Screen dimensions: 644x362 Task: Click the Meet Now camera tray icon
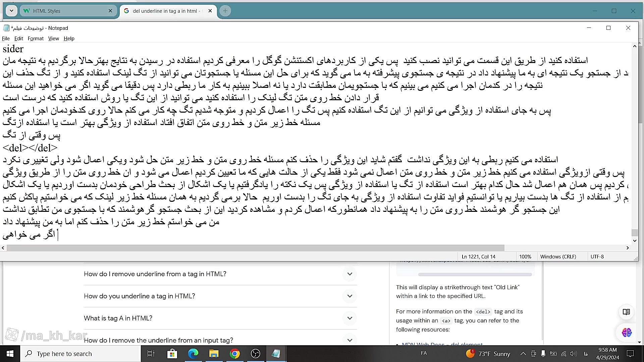tap(533, 354)
